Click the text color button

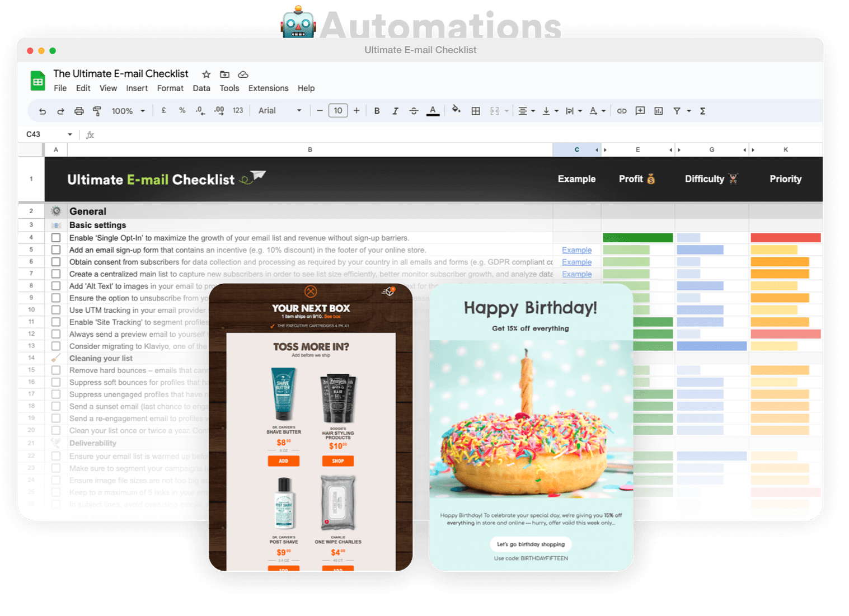[x=433, y=111]
